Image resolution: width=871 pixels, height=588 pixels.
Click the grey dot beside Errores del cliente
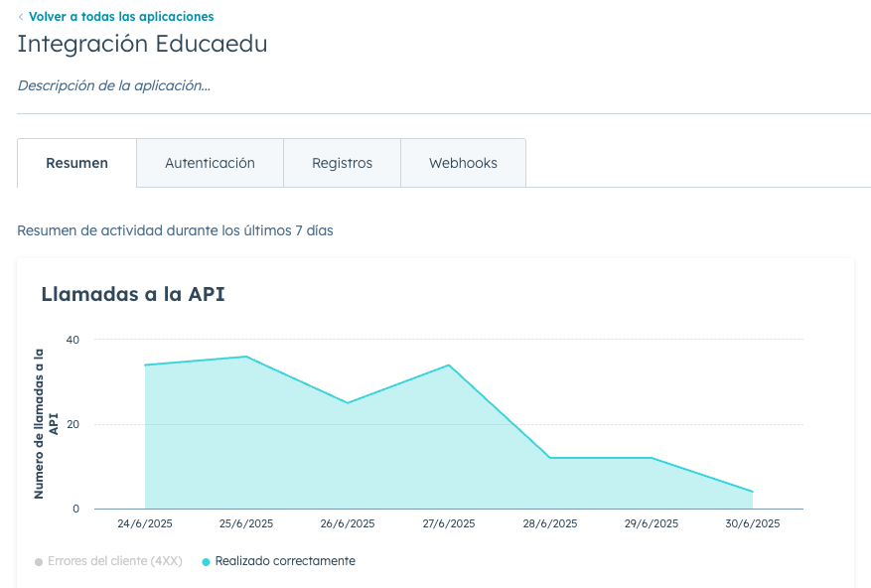(x=39, y=562)
